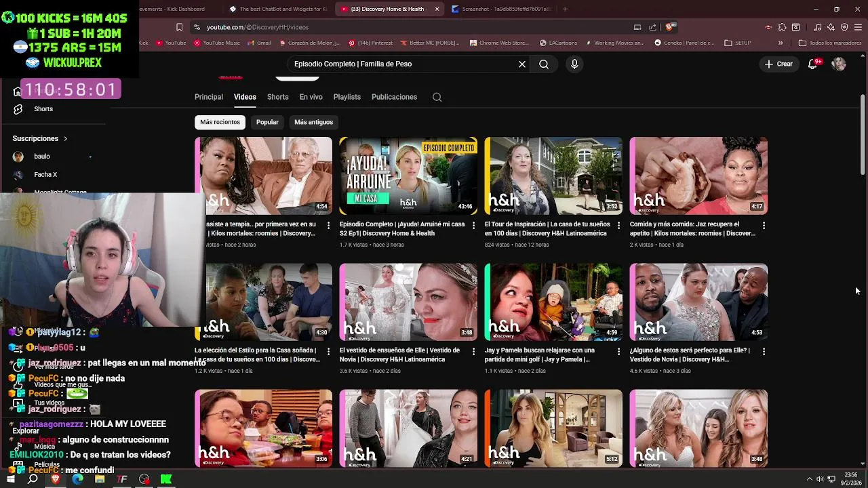Open OBS Studio from taskbar

(x=144, y=479)
